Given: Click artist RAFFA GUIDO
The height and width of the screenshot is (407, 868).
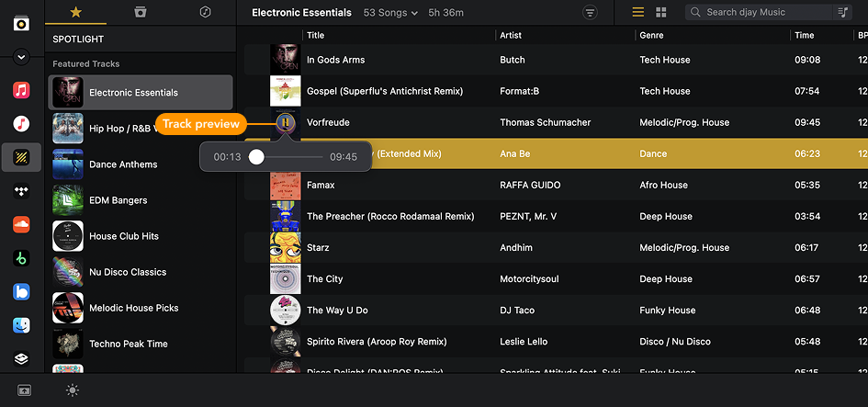Looking at the screenshot, I should tap(530, 185).
